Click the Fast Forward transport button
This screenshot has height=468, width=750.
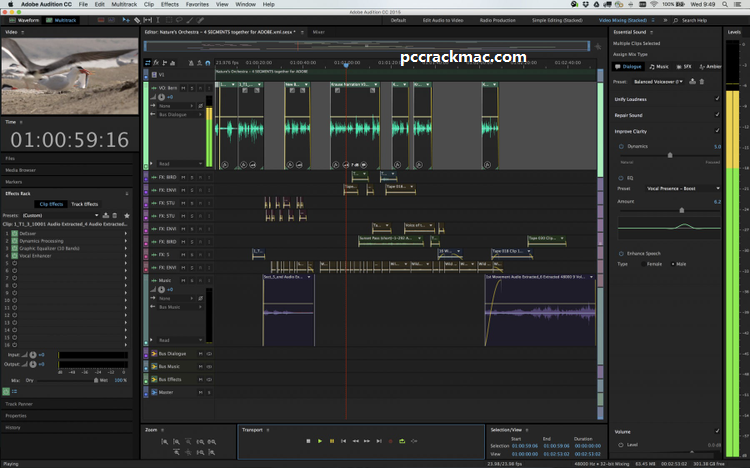click(x=367, y=441)
